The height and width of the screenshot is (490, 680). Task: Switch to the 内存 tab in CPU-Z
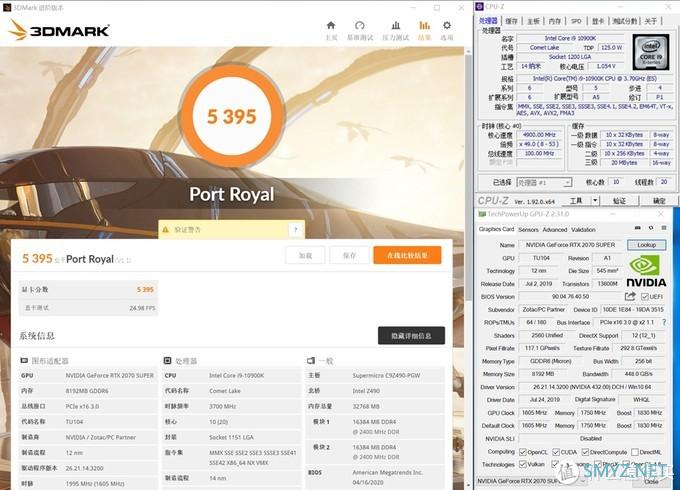pyautogui.click(x=555, y=21)
